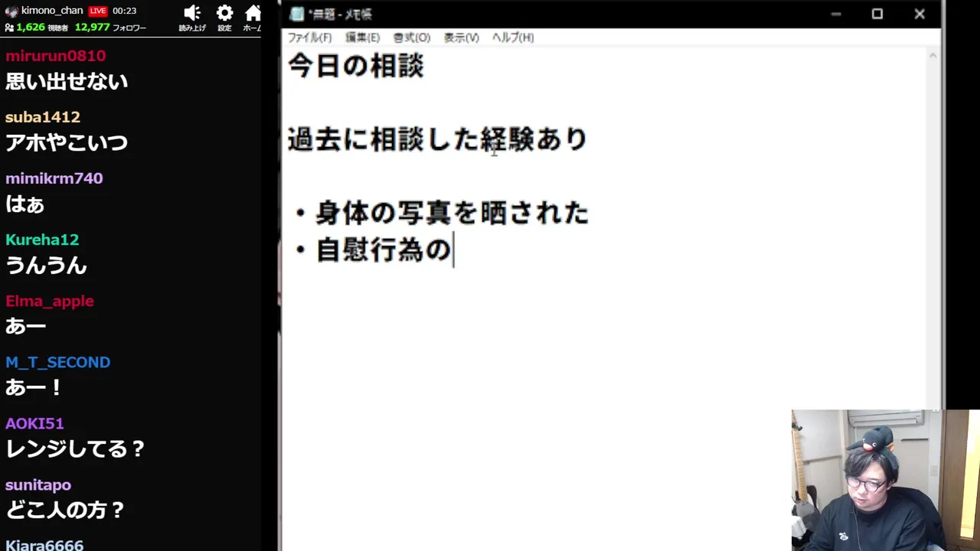Click the stream timer 00:23
The image size is (980, 551).
[x=124, y=11]
